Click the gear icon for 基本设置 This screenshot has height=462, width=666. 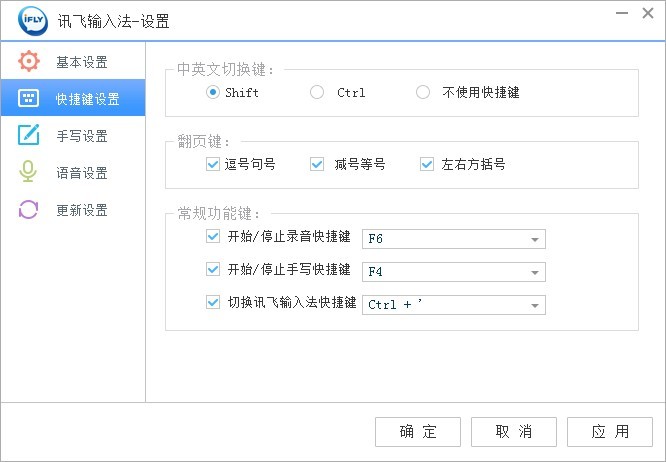29,62
